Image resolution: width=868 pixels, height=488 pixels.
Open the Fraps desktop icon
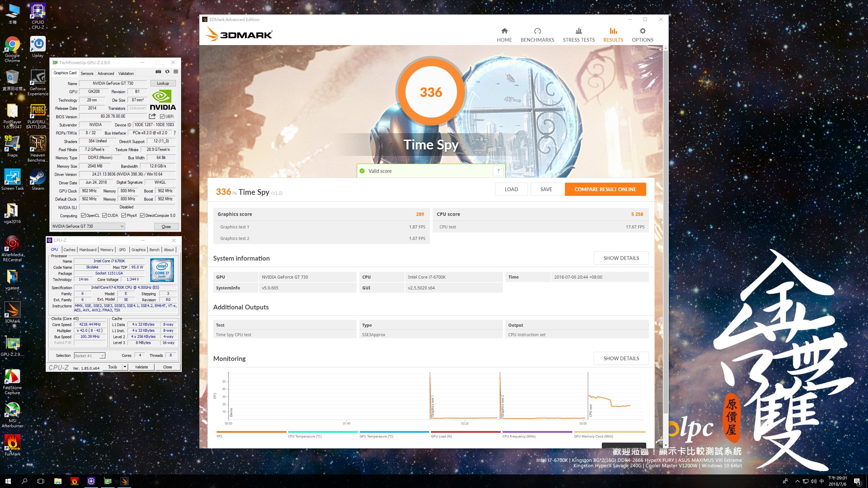point(12,146)
